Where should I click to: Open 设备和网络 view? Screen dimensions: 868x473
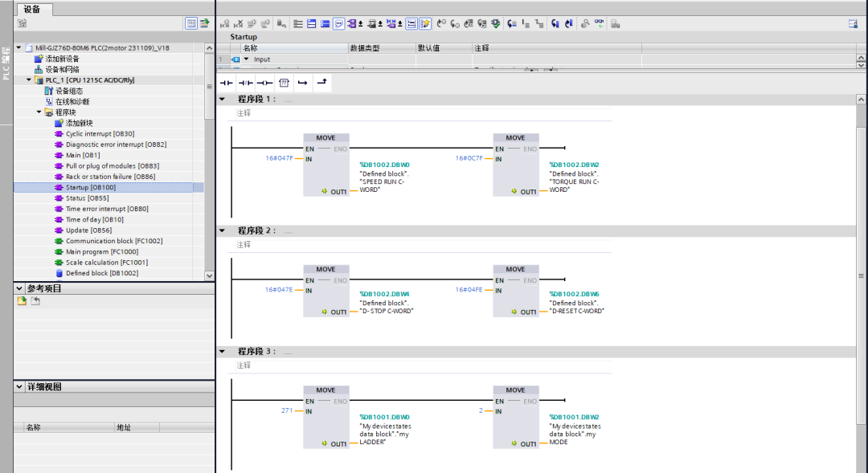tap(62, 70)
